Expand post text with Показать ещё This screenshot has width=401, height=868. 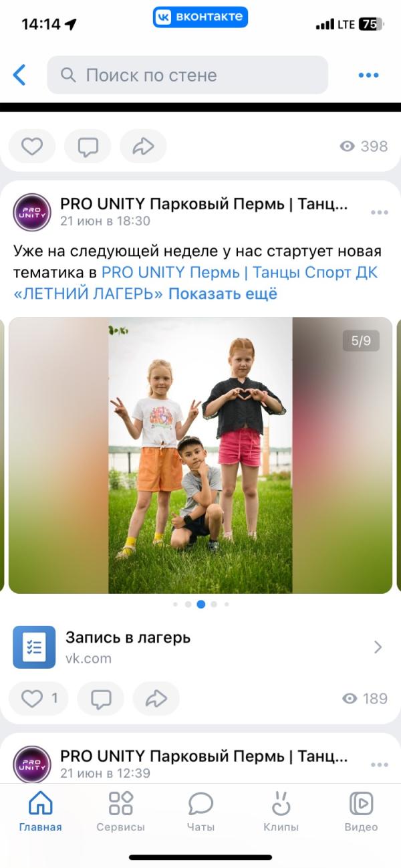coord(223,294)
